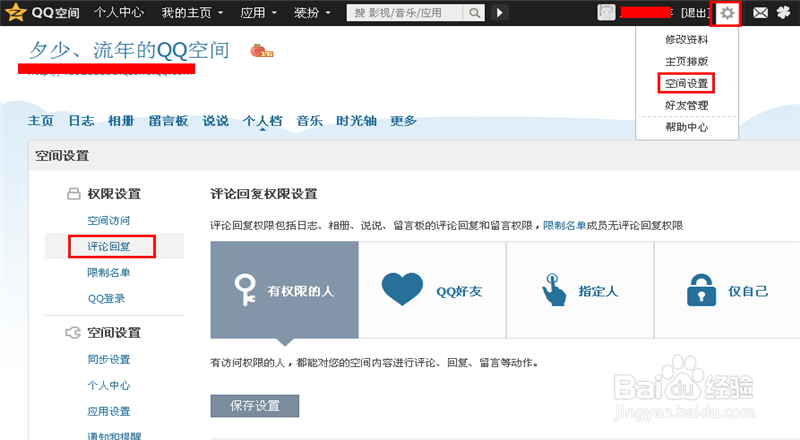Open 评论回复 in the sidebar
Viewport: 800px width, 440px height.
click(x=109, y=247)
